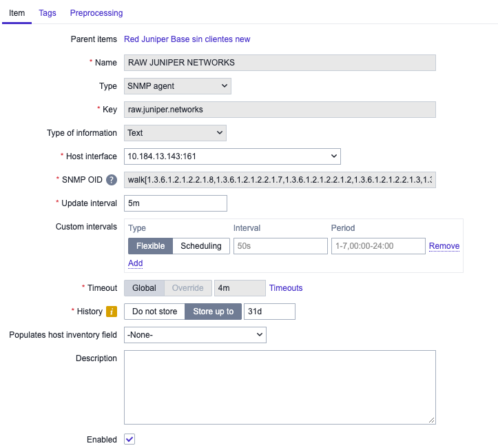Viewport: 498px width, 448px height.
Task: Open the SNMP OID help icon
Action: [x=112, y=180]
